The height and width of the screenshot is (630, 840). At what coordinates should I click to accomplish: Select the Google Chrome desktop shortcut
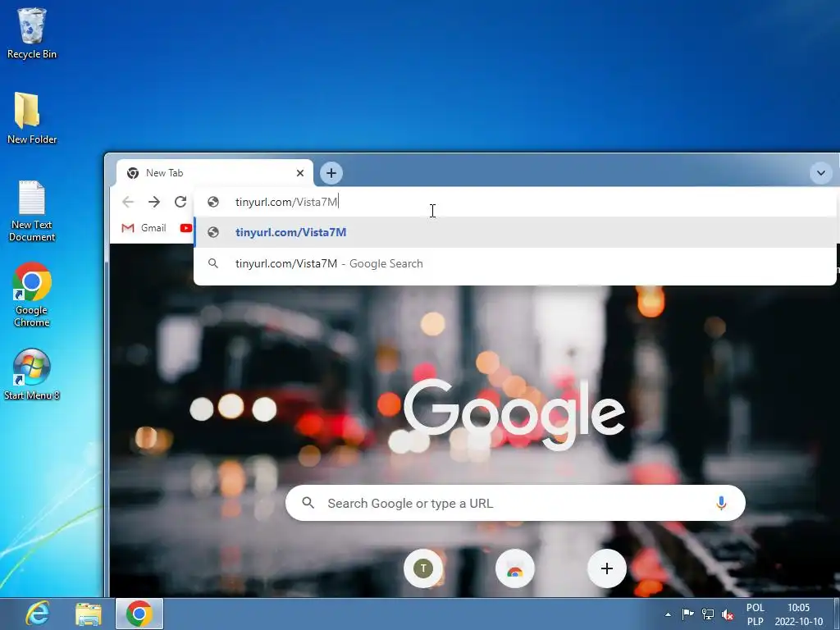coord(32,294)
